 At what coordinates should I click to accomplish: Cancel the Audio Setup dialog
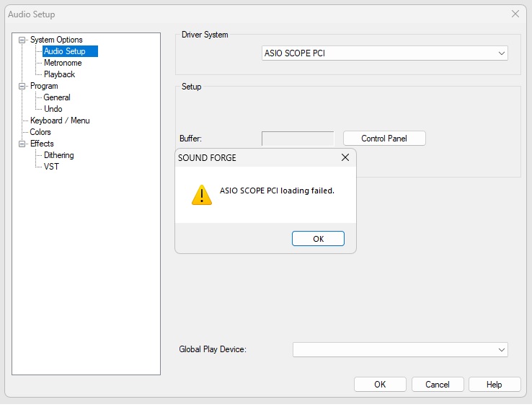click(438, 385)
